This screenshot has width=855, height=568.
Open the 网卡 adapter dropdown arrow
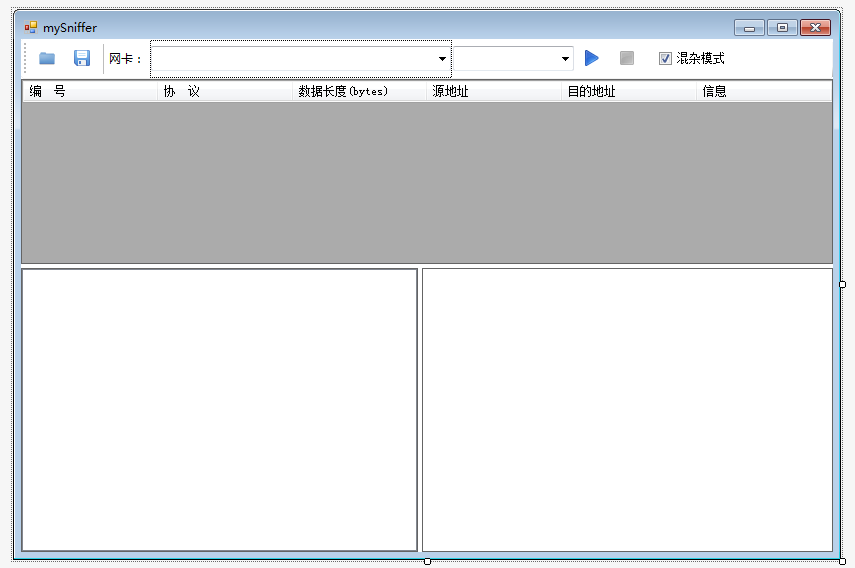[x=442, y=59]
